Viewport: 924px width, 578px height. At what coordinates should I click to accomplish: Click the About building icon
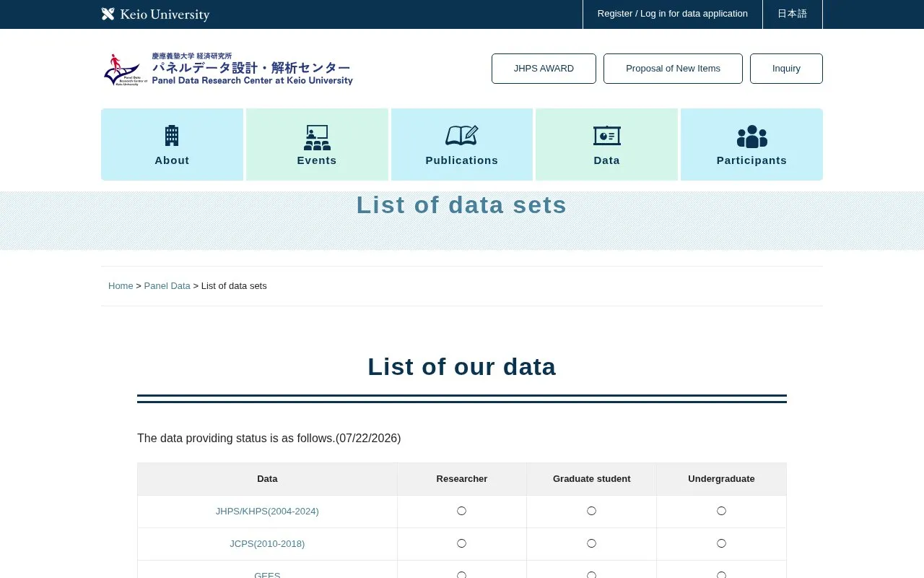tap(172, 136)
